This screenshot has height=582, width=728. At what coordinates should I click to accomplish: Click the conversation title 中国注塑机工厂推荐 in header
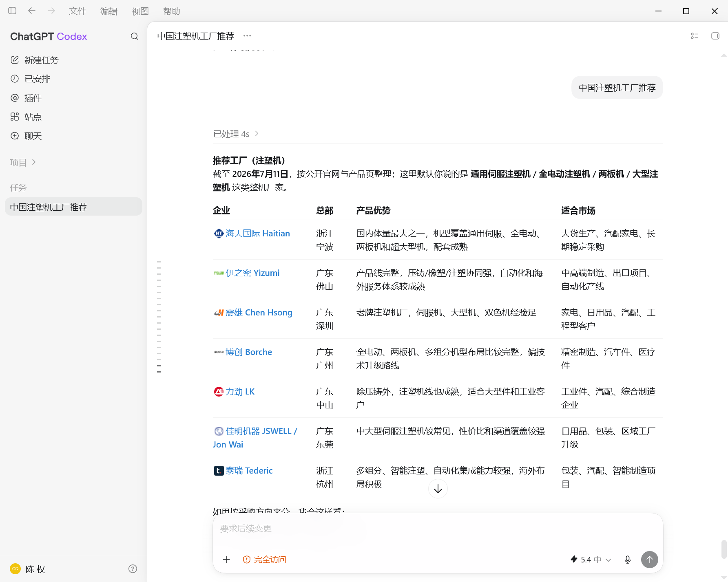click(x=195, y=36)
